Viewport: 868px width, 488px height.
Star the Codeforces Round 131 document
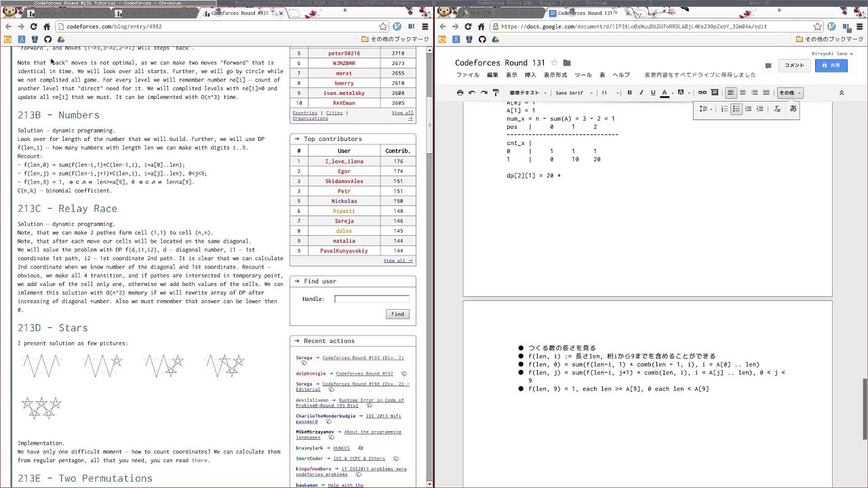pos(554,63)
